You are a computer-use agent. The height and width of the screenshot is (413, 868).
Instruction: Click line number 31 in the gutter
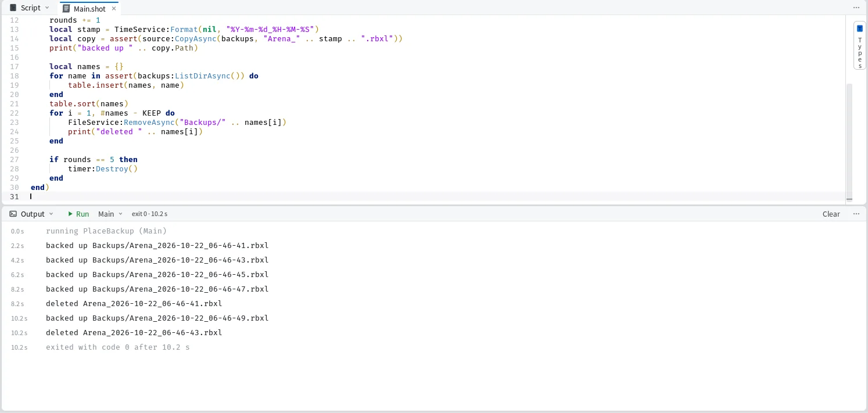pos(15,196)
